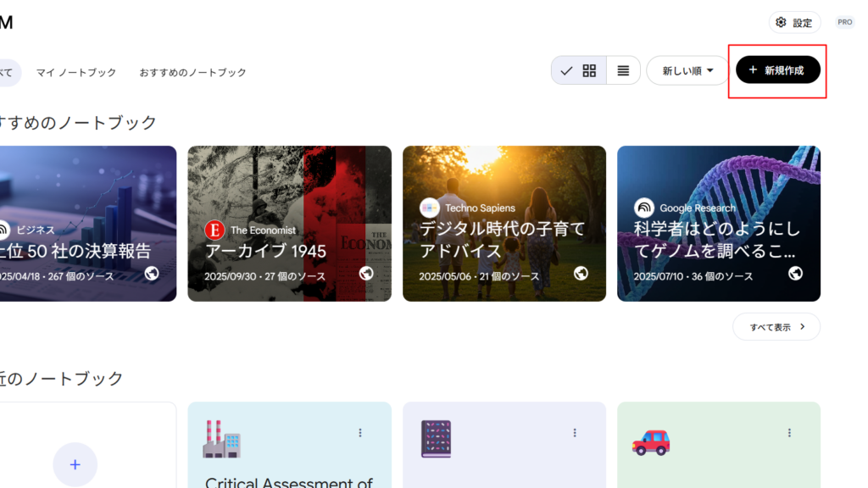The width and height of the screenshot is (868, 488).
Task: Switch to the おすすめのノートブック tab
Action: tap(192, 72)
